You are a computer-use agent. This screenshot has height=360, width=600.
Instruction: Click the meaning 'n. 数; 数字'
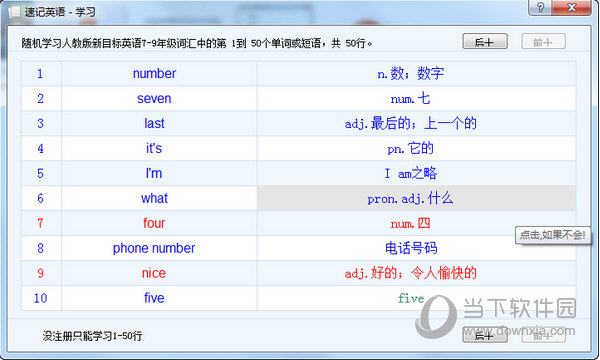pyautogui.click(x=416, y=73)
